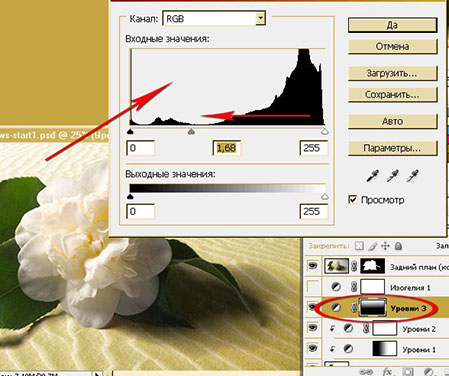Viewport: 449px width, 376px height.
Task: Toggle Изогелия 1 mask link chain icon
Action: [x=354, y=286]
